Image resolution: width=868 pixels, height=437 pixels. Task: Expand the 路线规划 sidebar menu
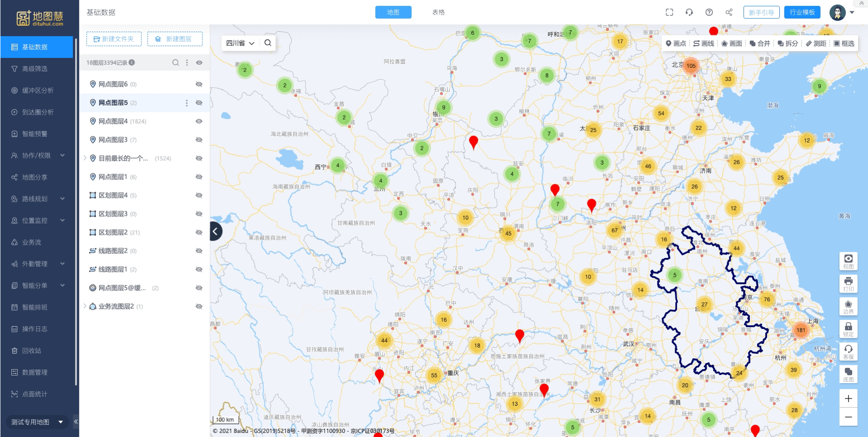[x=62, y=199]
